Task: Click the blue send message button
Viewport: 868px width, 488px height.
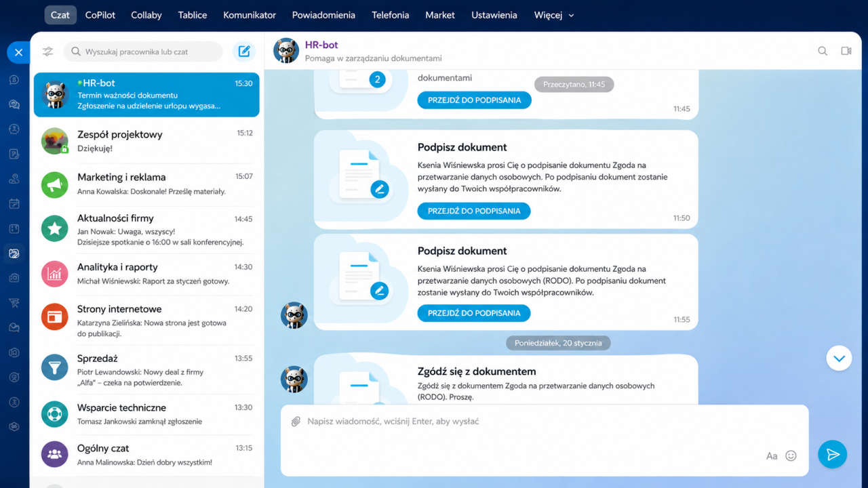Action: click(833, 454)
